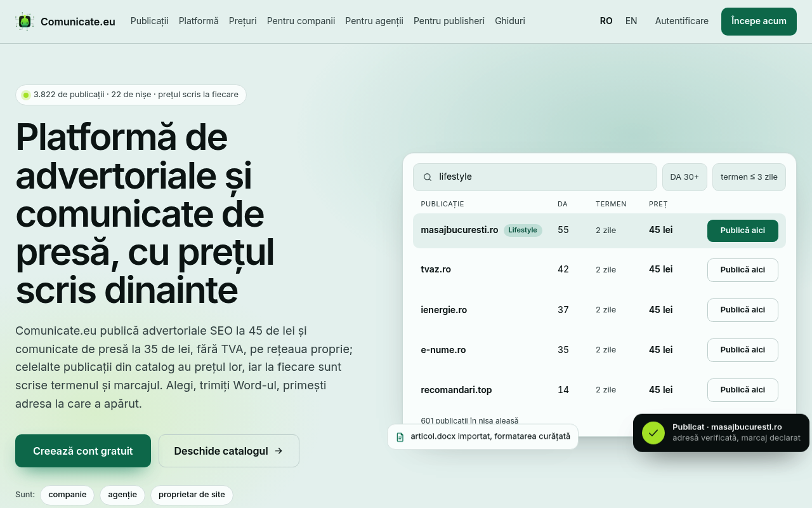Open the Platformă menu item
The height and width of the screenshot is (508, 812).
[x=199, y=21]
